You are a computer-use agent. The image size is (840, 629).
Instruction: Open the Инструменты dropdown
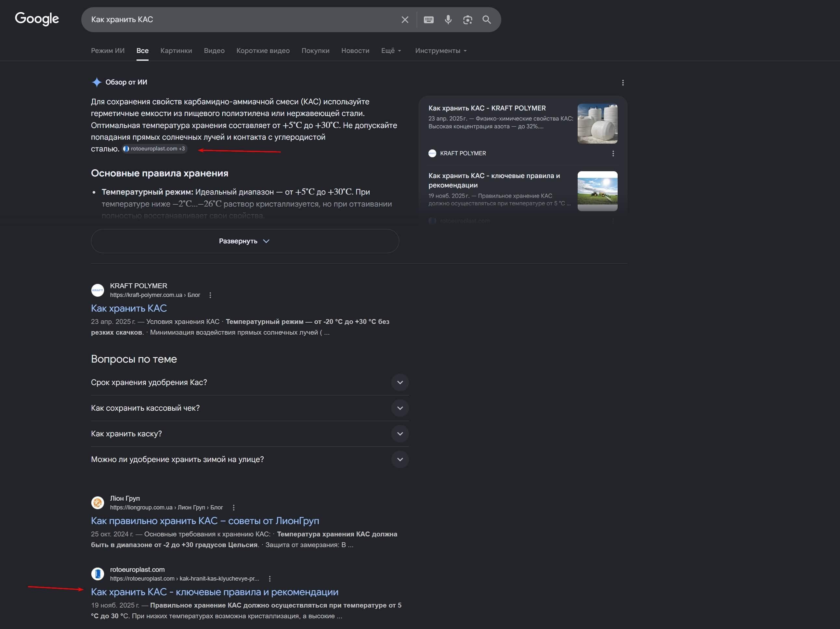441,50
